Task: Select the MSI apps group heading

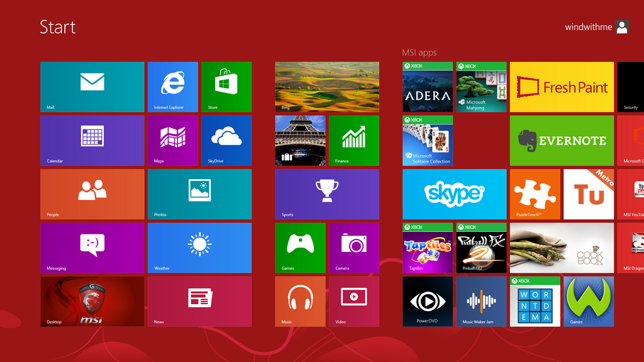Action: (x=419, y=53)
